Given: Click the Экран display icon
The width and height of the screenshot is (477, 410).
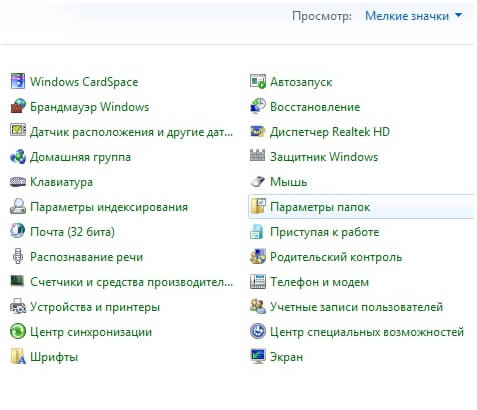Looking at the screenshot, I should click(258, 357).
